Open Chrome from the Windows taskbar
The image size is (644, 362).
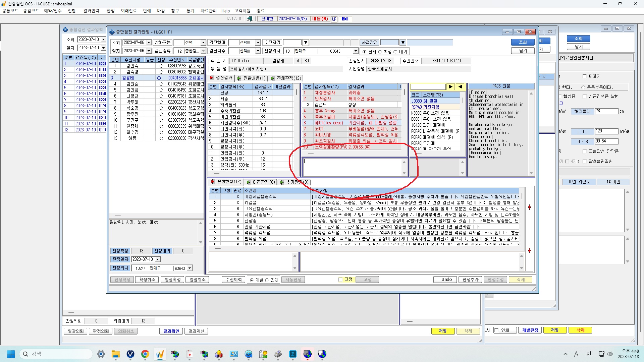click(x=145, y=354)
